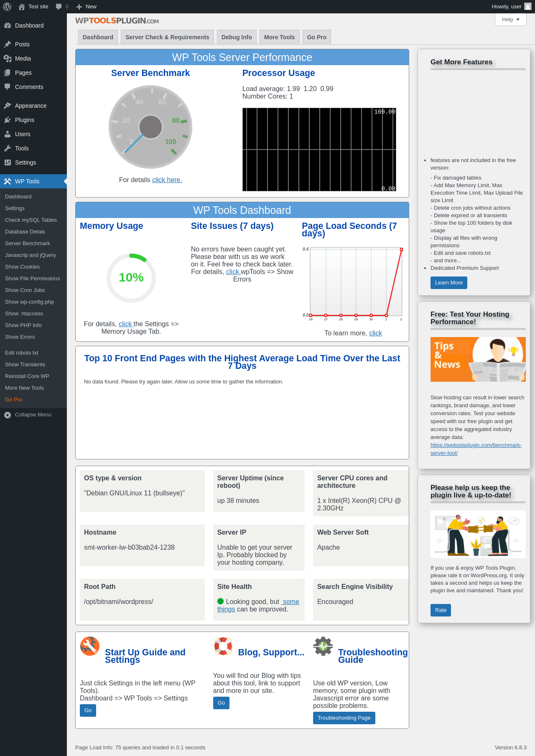Open Show Transients submenu item
The width and height of the screenshot is (535, 756).
click(x=33, y=365)
